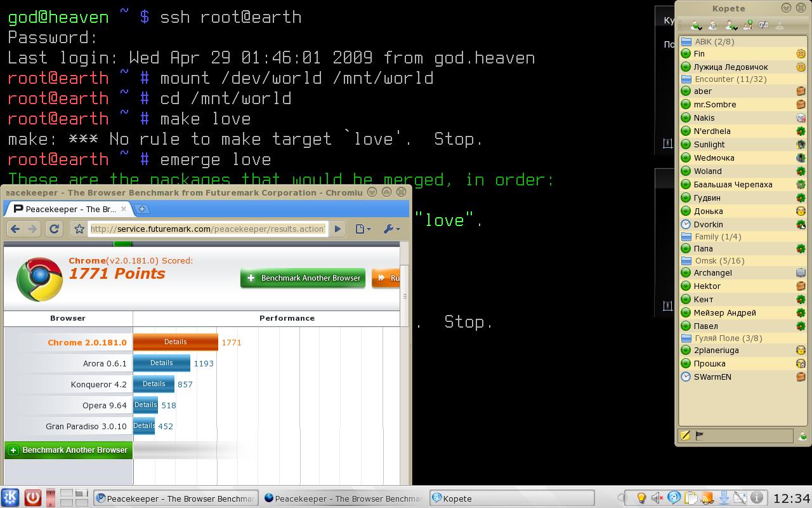Click Kopete chat bubble tray icon
The height and width of the screenshot is (508, 812).
tap(674, 498)
